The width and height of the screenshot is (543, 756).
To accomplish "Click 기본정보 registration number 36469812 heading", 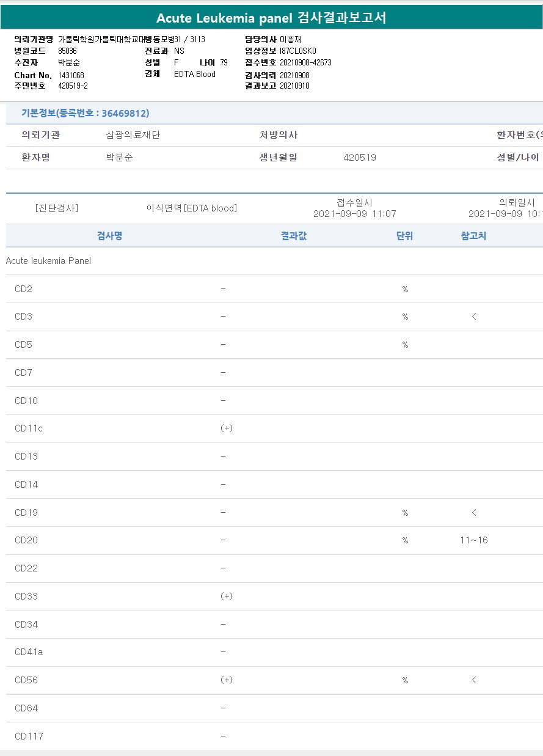I will point(86,113).
